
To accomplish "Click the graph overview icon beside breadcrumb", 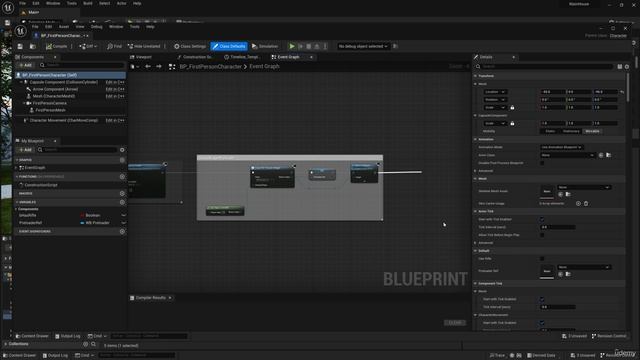I will [x=172, y=67].
